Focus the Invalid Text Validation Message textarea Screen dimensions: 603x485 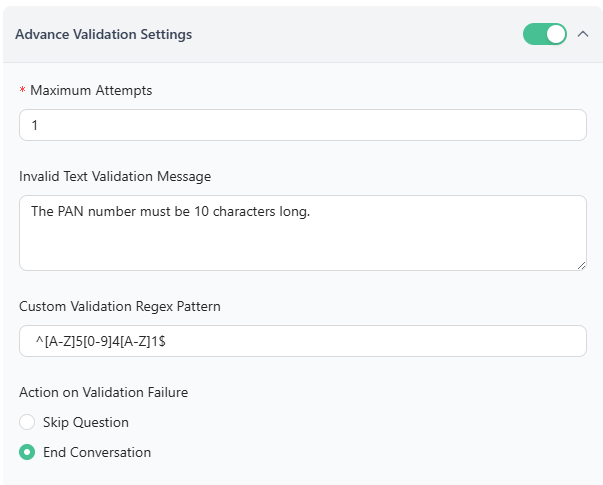(x=302, y=232)
